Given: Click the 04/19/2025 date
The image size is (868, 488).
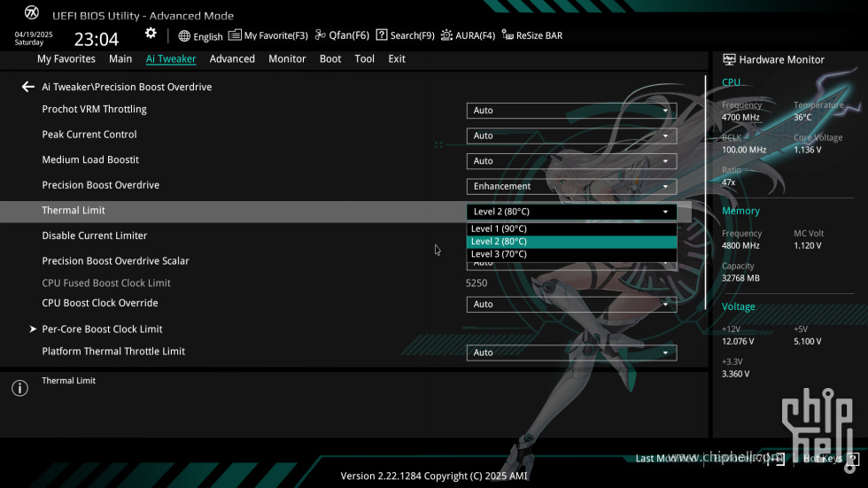Looking at the screenshot, I should point(34,35).
